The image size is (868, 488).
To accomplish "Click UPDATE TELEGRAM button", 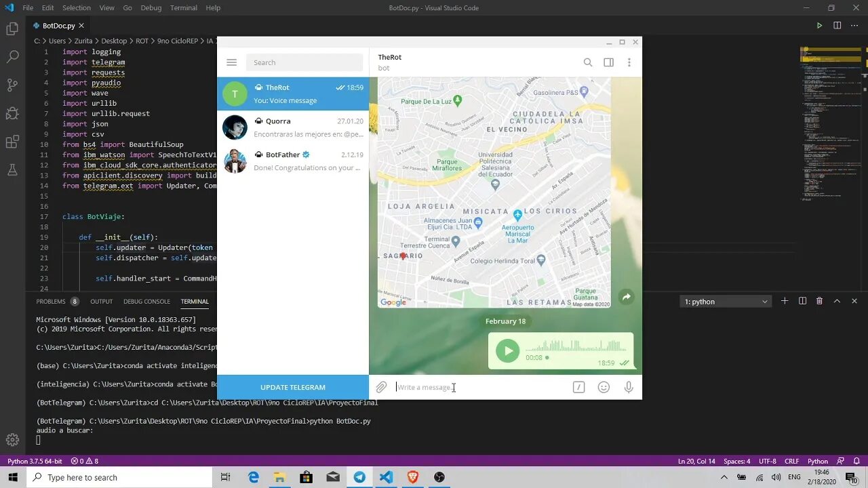I will point(293,387).
